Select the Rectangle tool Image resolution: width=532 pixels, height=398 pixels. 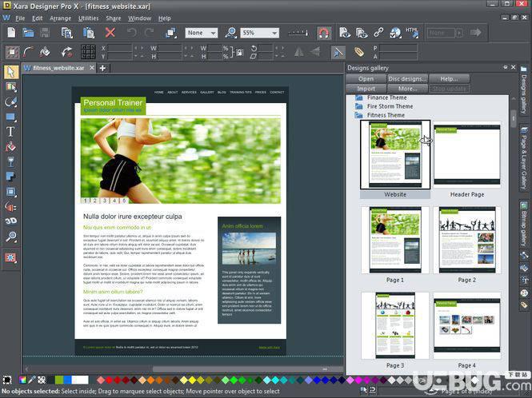tap(11, 117)
